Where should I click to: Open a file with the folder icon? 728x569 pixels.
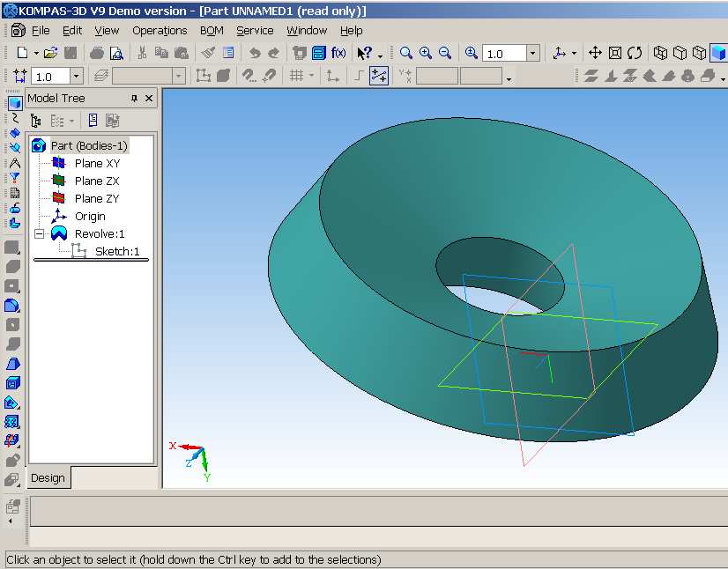pos(50,53)
